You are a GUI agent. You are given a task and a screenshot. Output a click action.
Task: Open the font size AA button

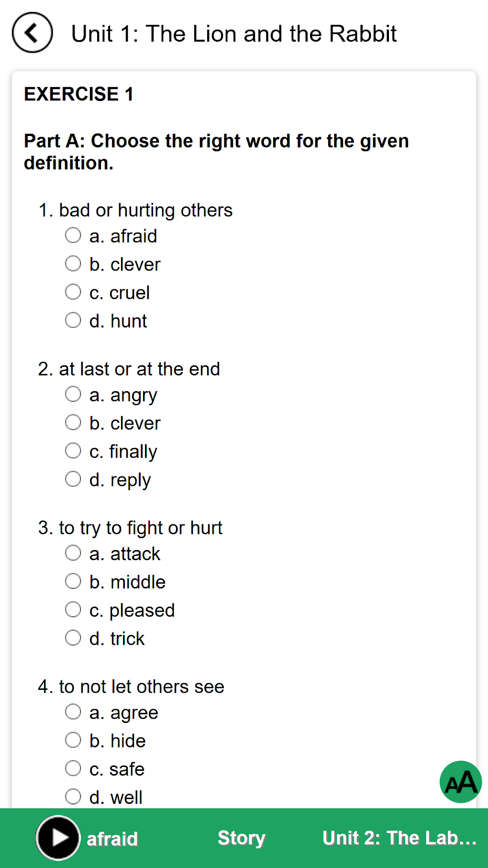460,782
